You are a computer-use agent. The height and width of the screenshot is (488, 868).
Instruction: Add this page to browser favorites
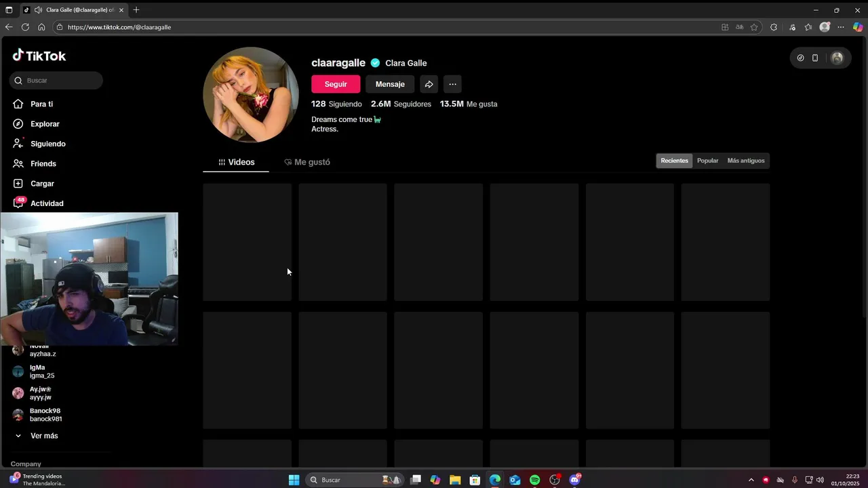(754, 27)
